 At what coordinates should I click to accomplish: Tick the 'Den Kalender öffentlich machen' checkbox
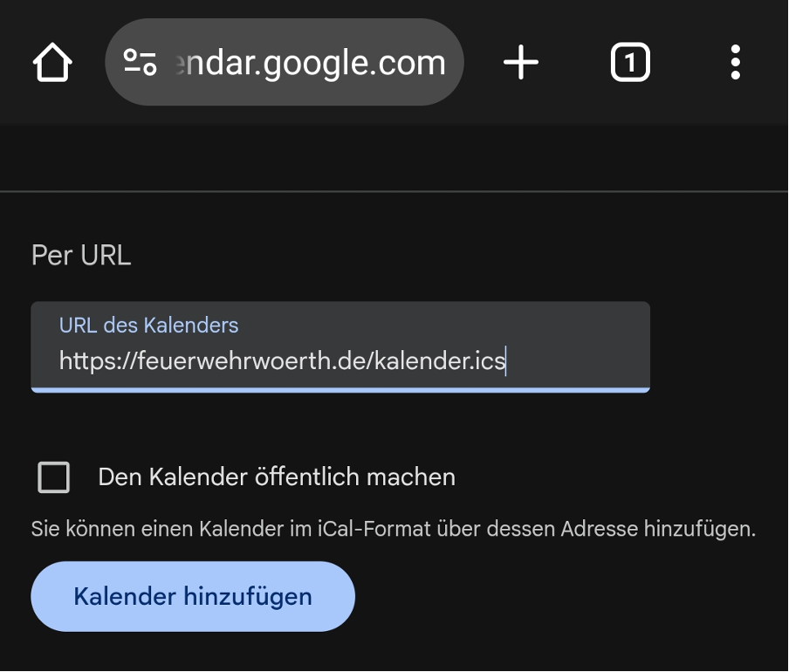pos(54,477)
